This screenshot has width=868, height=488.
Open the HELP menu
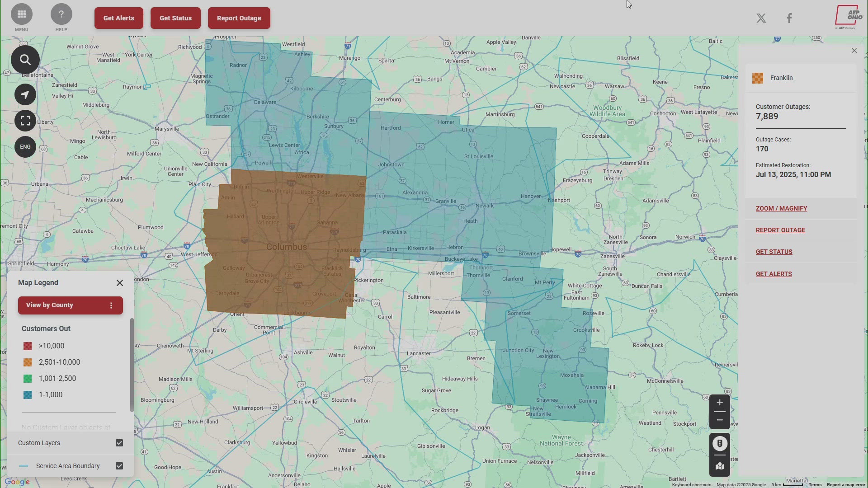[61, 14]
